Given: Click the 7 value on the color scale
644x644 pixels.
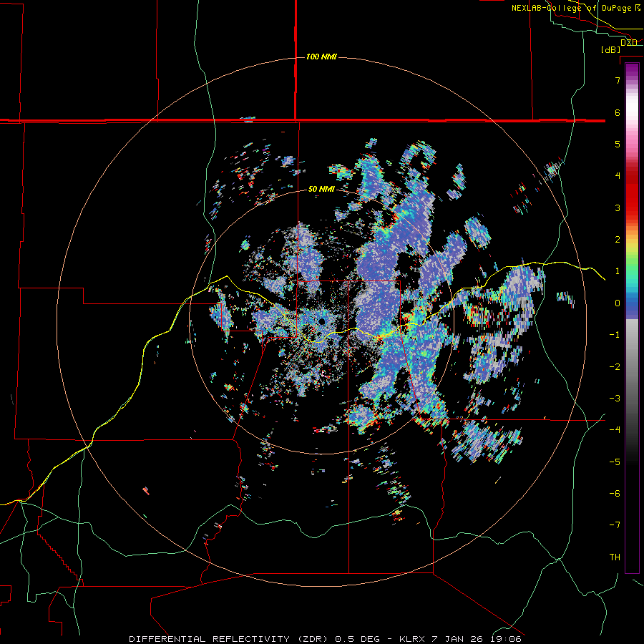Looking at the screenshot, I should pos(618,80).
